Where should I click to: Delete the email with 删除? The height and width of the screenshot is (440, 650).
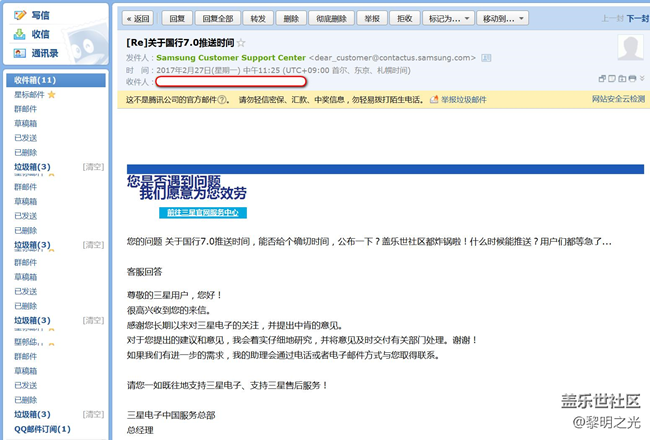coord(291,19)
